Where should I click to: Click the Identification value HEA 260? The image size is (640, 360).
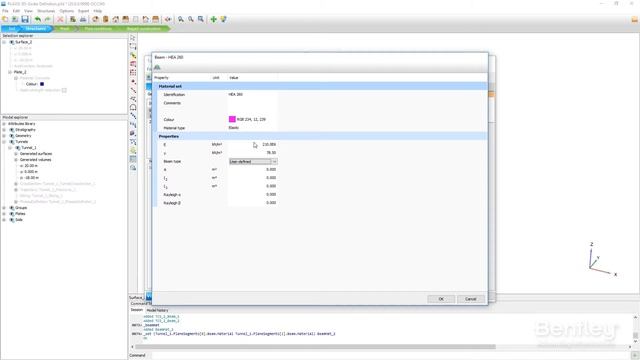(236, 94)
